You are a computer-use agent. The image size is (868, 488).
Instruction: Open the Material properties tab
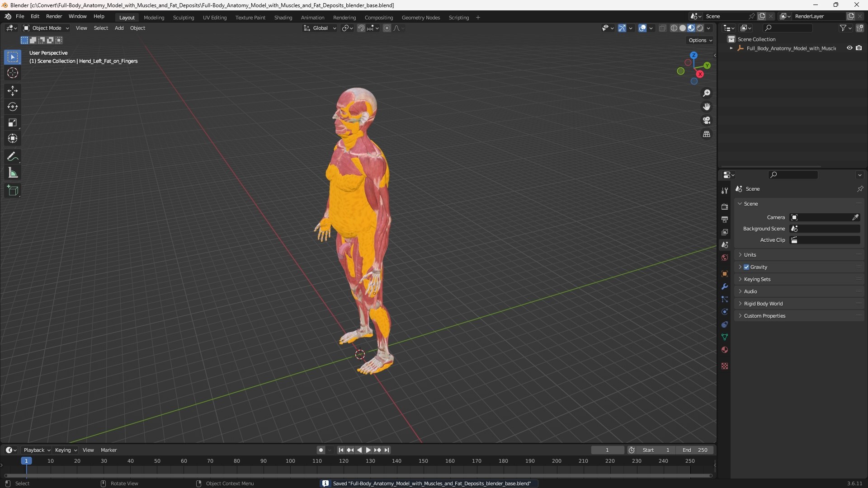click(725, 350)
